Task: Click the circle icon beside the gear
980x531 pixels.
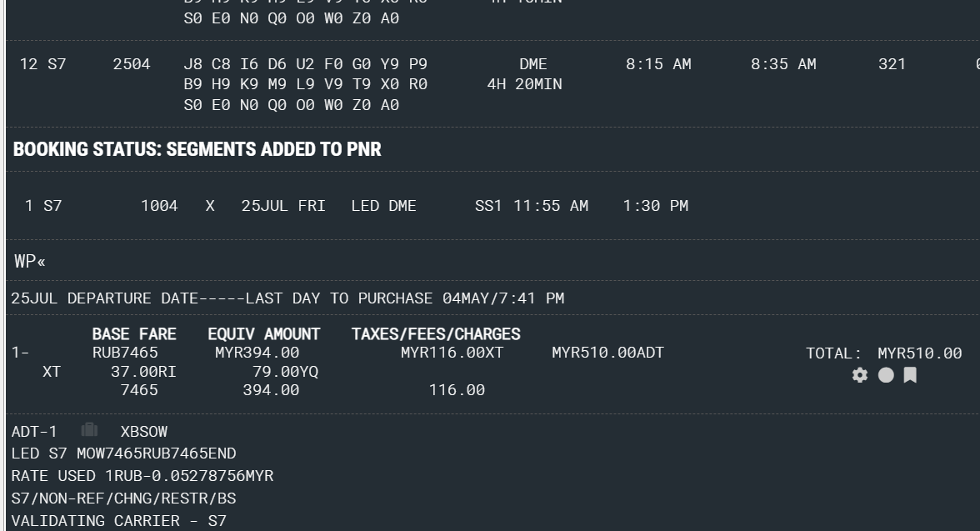Action: (x=886, y=375)
